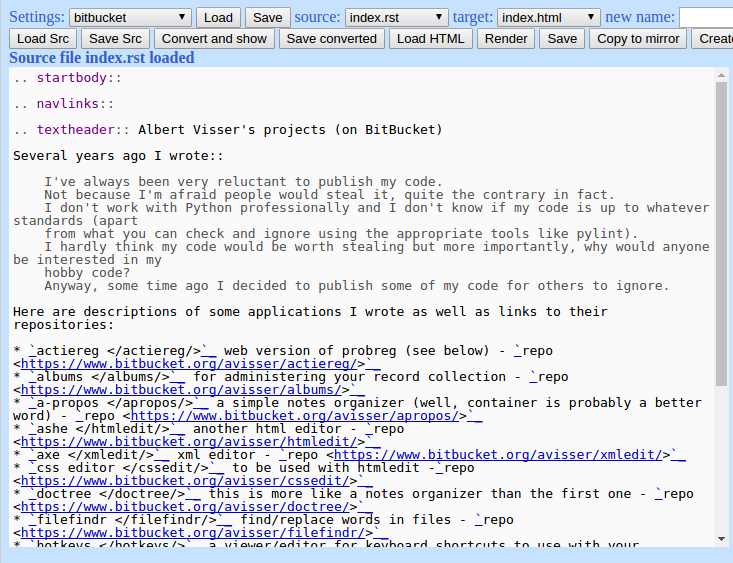Image resolution: width=733 pixels, height=563 pixels.
Task: Open the source dropdown showing index.rst
Action: tap(396, 18)
